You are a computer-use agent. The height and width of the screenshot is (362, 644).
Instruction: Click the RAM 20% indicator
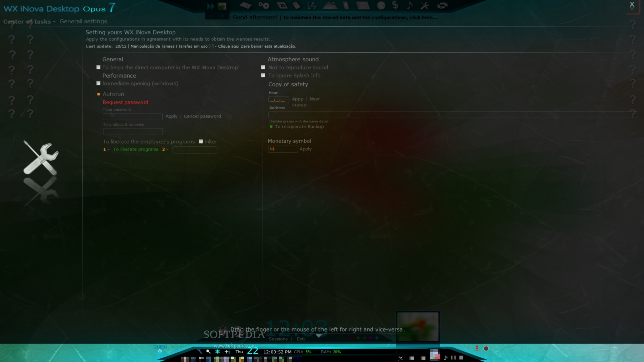331,352
